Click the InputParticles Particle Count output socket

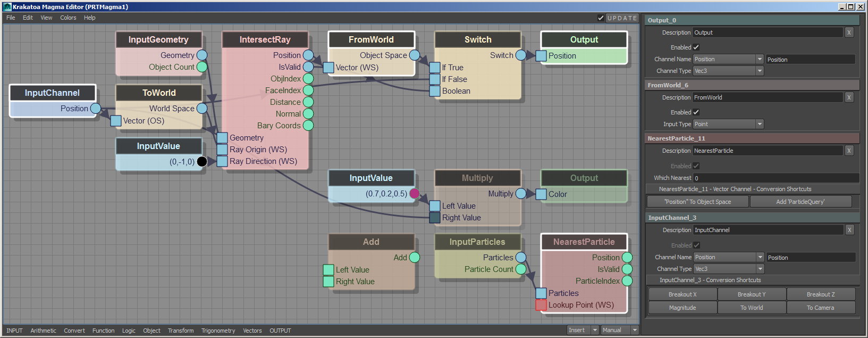coord(521,269)
